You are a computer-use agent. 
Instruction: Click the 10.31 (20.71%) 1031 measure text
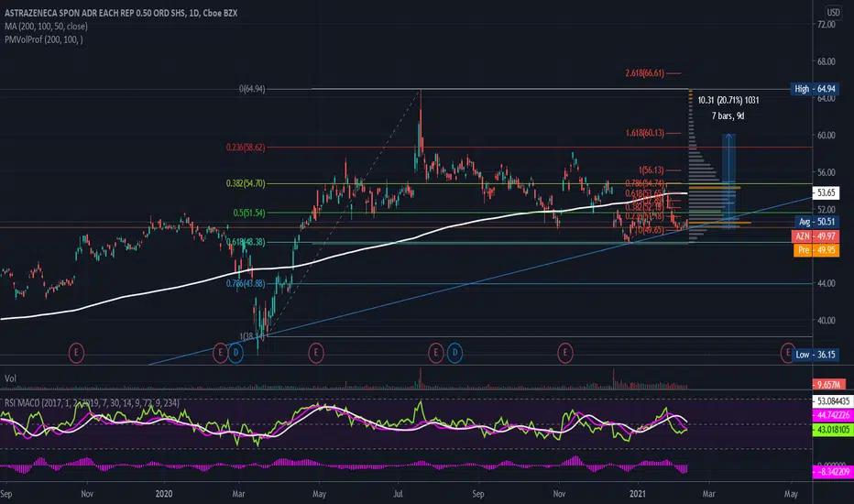pos(728,100)
